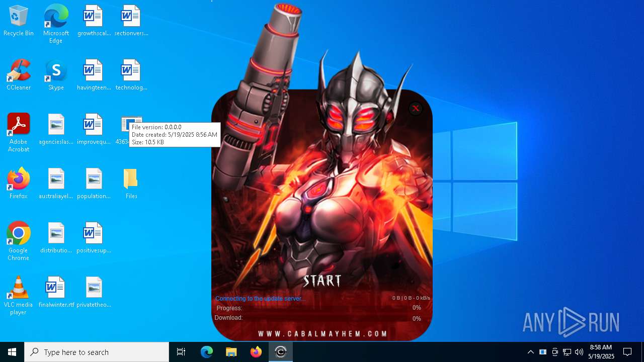Open the clock showing 8:58 AM
Image resolution: width=644 pixels, height=362 pixels.
coord(601,352)
